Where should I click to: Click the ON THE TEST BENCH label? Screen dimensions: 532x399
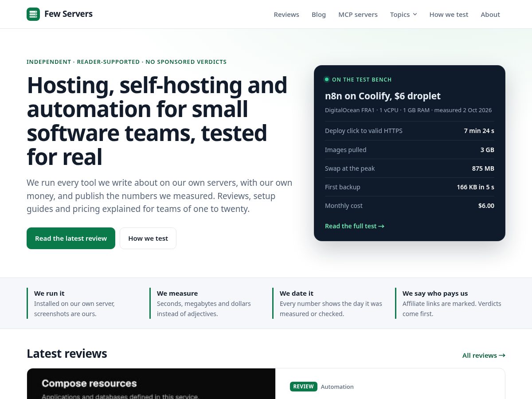[362, 80]
